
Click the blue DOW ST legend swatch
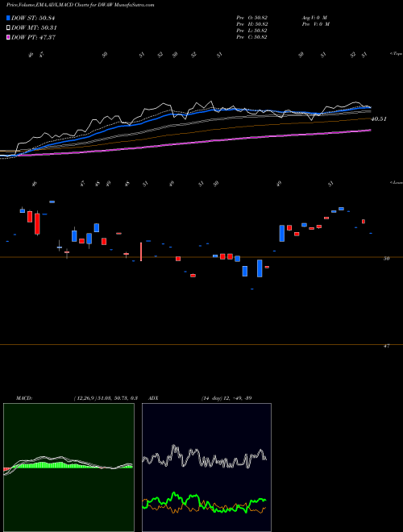8,18
